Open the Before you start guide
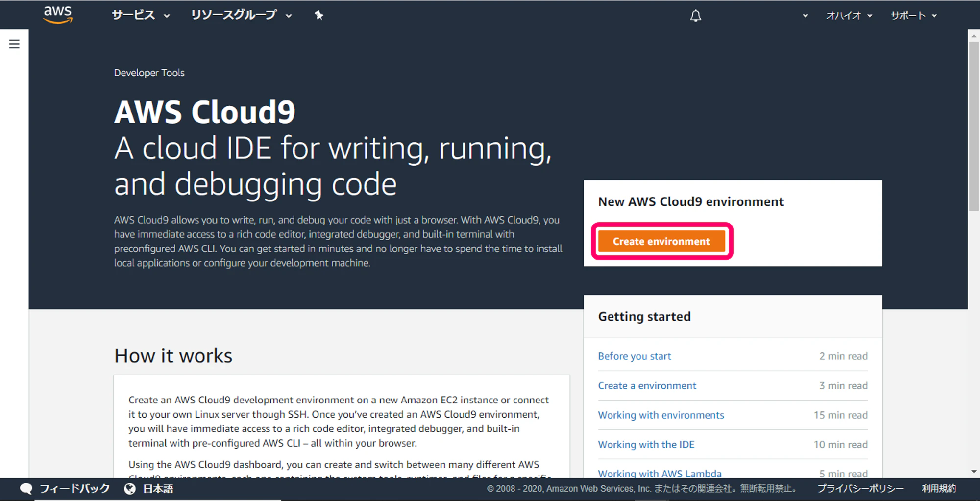 635,356
